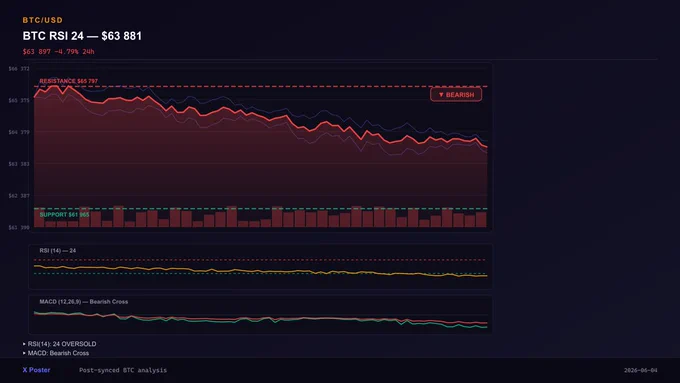The height and width of the screenshot is (383, 680).
Task: Click the $64 379 y-axis label
Action: [x=19, y=132]
